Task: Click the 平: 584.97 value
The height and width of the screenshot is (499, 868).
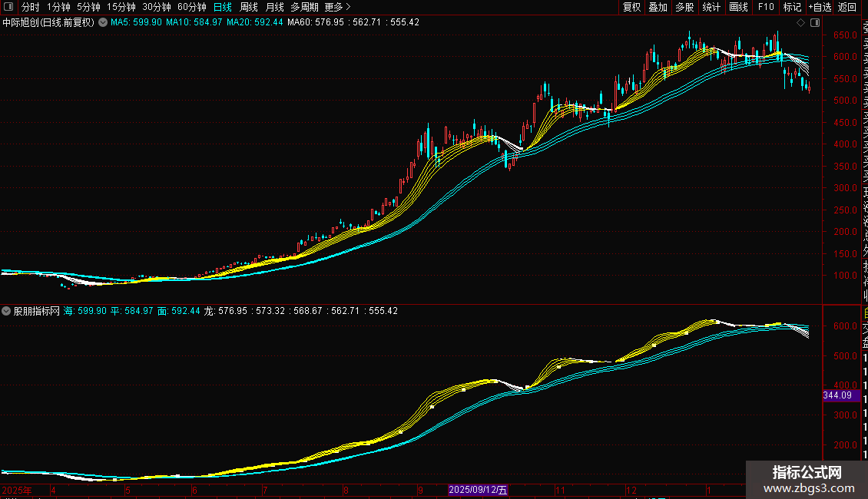Action: [132, 311]
